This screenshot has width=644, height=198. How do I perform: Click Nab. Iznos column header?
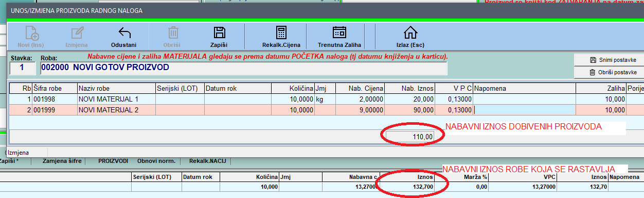[409, 89]
